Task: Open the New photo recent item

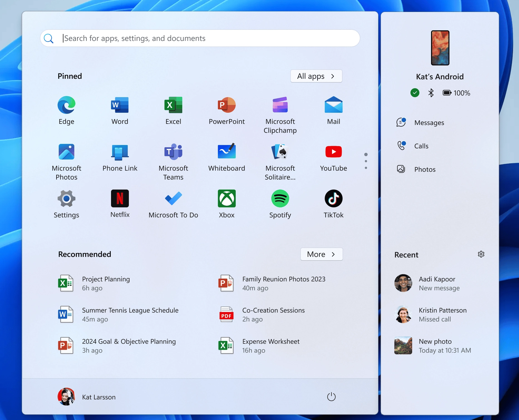Action: [x=433, y=346]
